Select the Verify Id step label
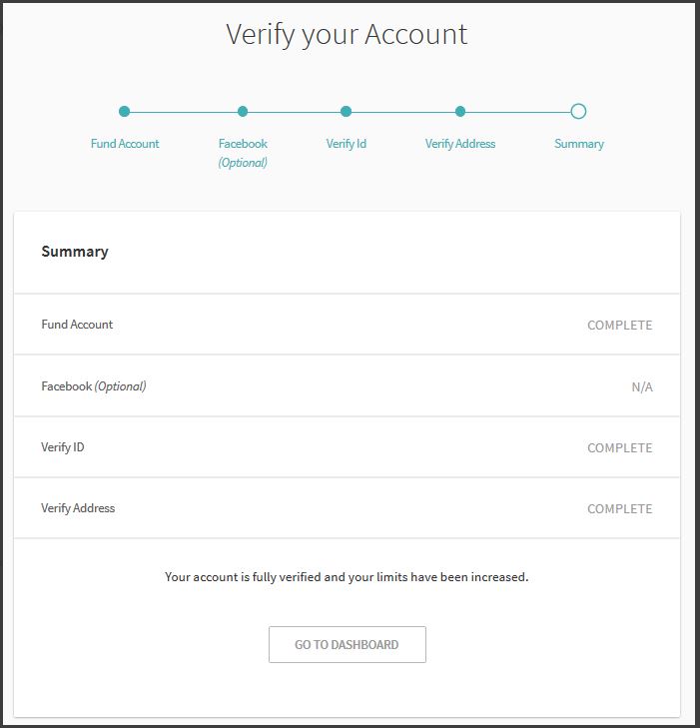Image resolution: width=700 pixels, height=728 pixels. (x=347, y=144)
